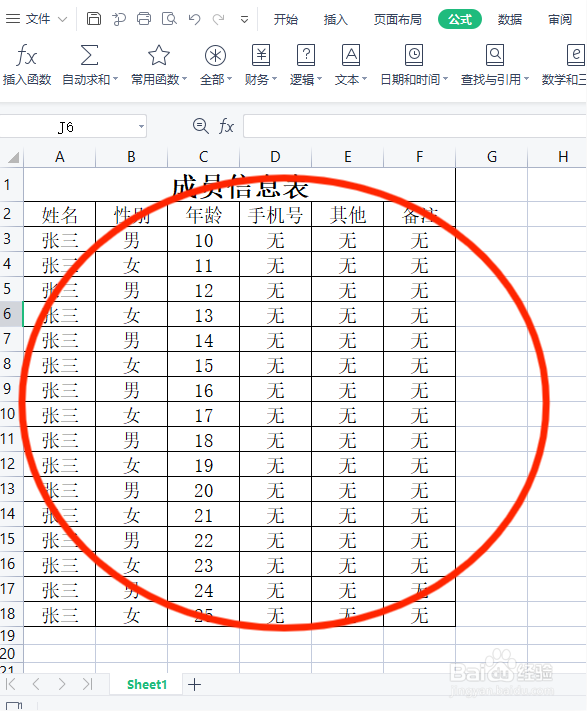The width and height of the screenshot is (587, 711).
Task: Select the Sheet1 tab
Action: [x=146, y=684]
